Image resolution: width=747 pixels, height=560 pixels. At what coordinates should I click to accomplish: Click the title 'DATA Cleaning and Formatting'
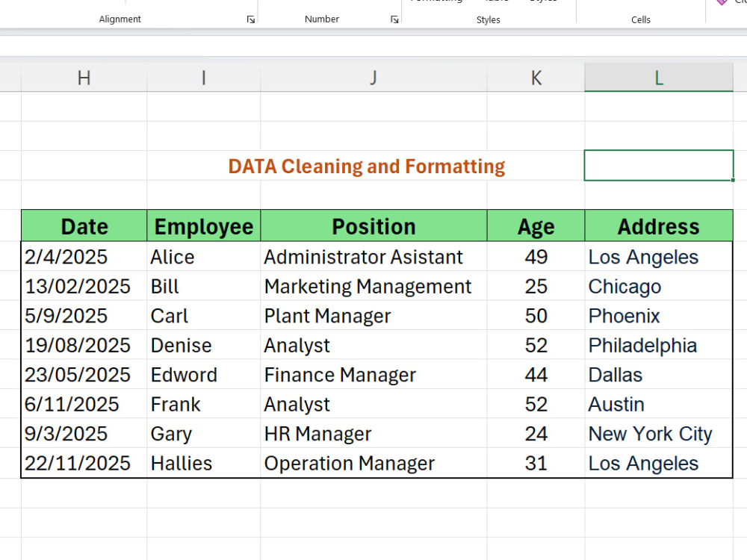(x=366, y=167)
